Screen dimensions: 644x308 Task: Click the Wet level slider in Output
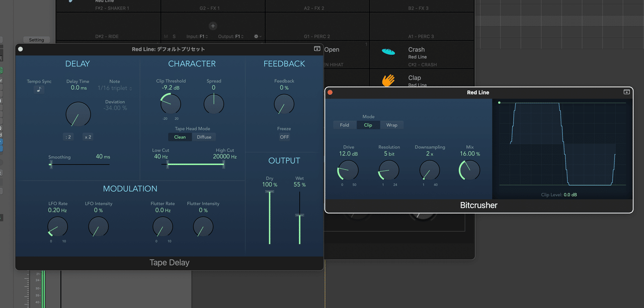pyautogui.click(x=300, y=216)
